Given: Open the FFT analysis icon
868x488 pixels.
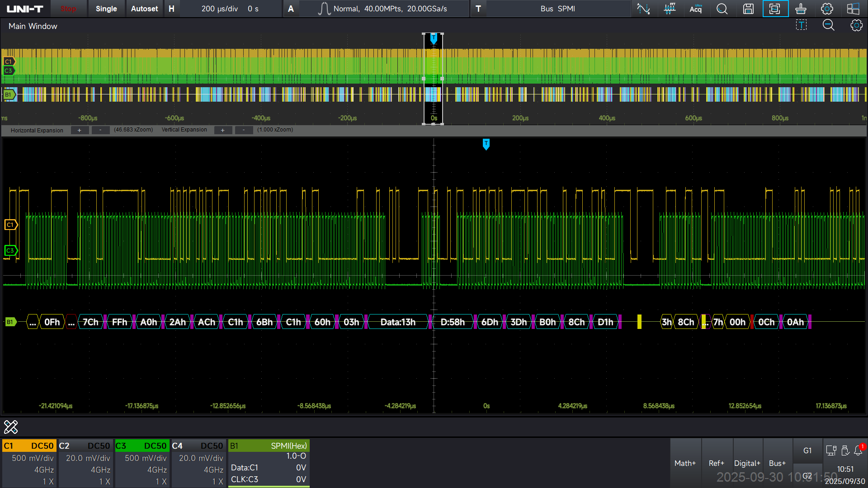Looking at the screenshot, I should click(670, 9).
